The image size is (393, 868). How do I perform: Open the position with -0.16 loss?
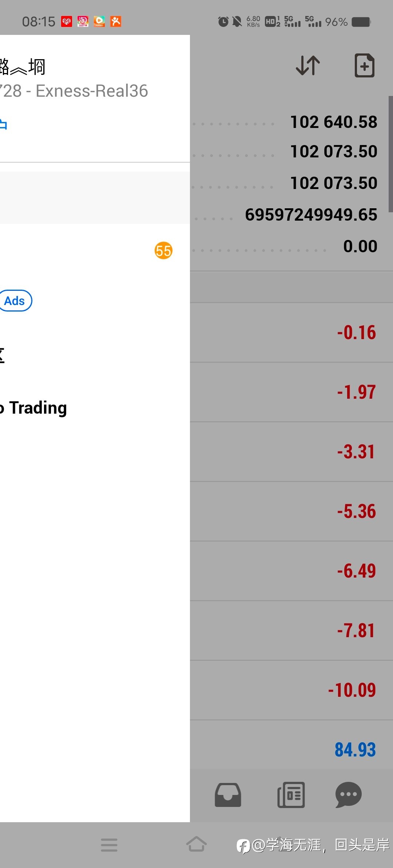pos(291,332)
